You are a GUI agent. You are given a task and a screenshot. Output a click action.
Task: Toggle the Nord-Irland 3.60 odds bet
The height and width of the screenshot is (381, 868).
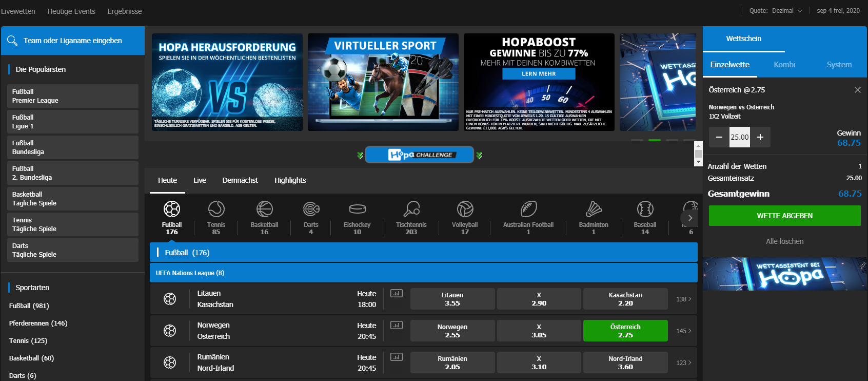625,363
